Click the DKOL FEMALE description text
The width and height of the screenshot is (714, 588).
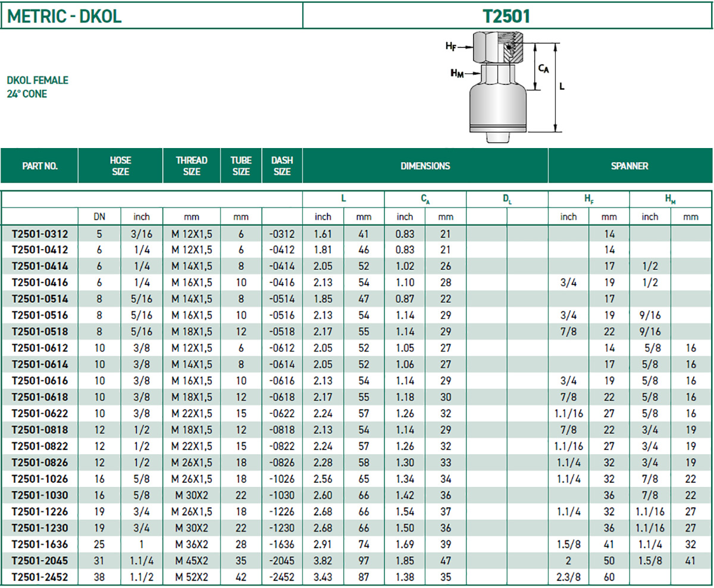point(37,80)
